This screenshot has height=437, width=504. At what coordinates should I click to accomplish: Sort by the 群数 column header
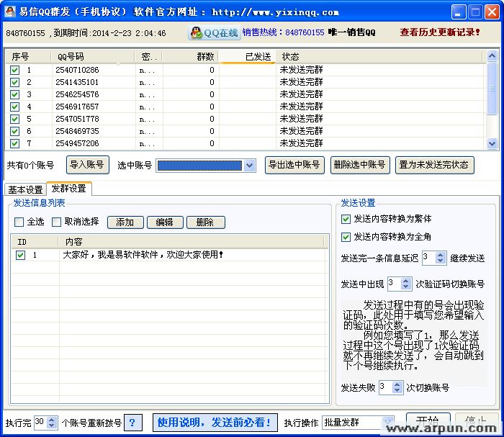pyautogui.click(x=190, y=57)
